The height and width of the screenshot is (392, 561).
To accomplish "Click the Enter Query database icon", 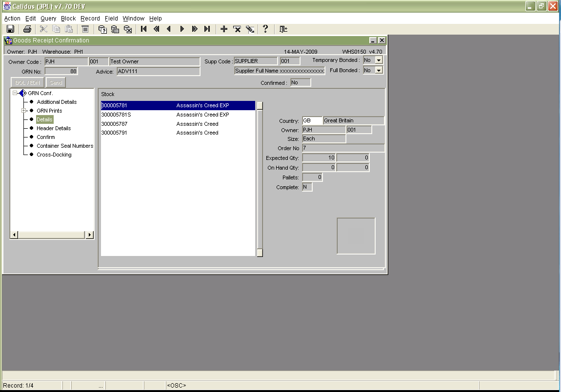I will tap(102, 29).
